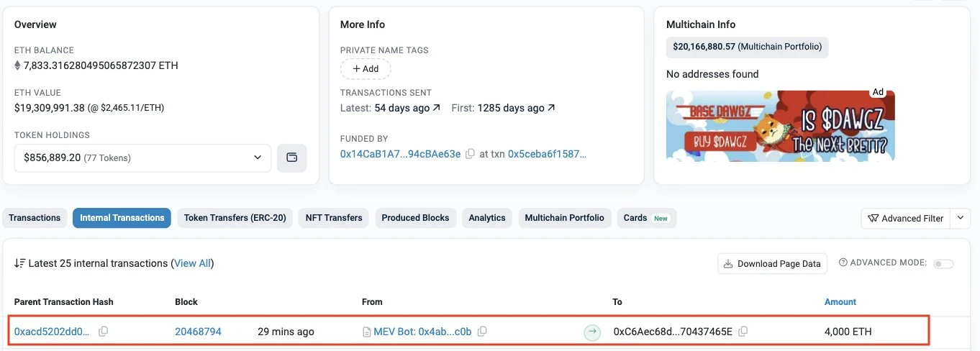
Task: Open first sent transaction arrow link
Action: pyautogui.click(x=551, y=108)
